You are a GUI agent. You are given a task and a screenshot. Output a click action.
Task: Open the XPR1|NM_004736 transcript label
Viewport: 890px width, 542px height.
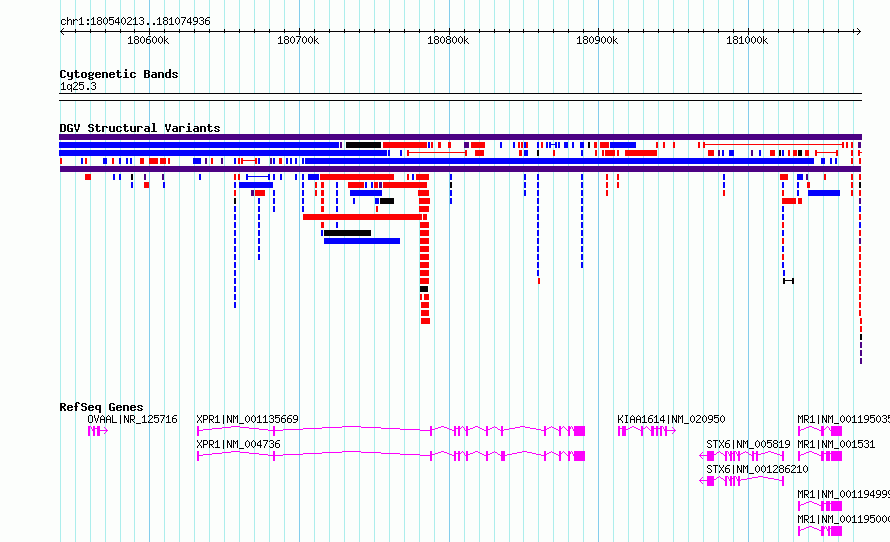click(238, 444)
